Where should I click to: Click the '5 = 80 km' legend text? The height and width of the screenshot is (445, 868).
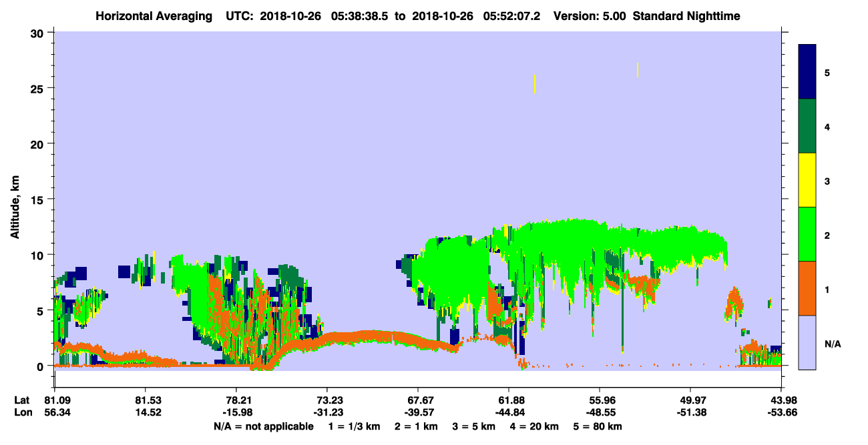598,426
